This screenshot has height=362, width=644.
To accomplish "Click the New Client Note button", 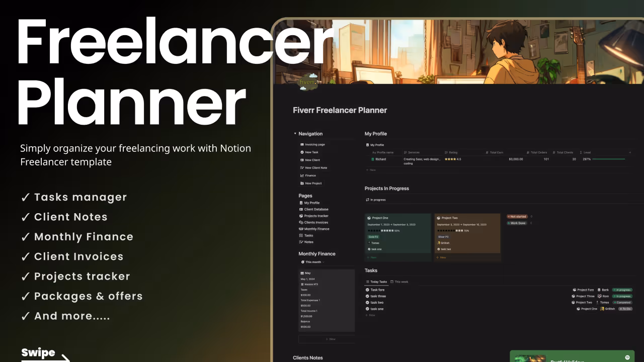I will point(313,168).
